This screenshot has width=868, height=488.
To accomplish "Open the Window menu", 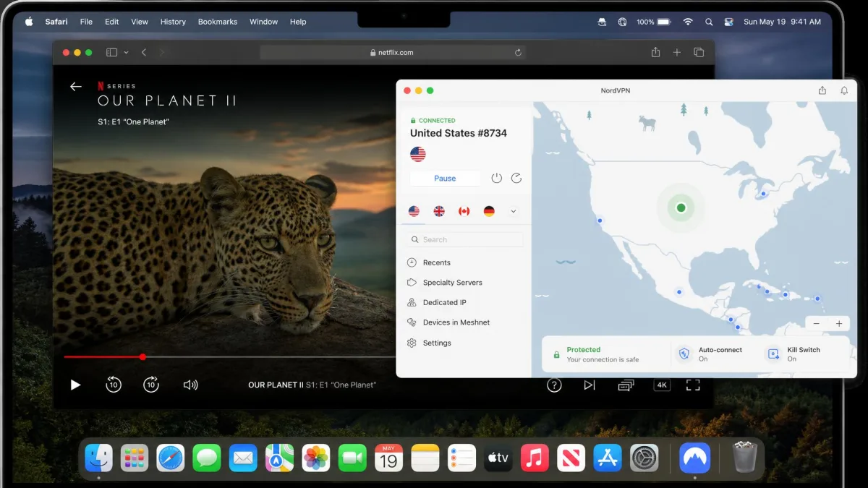I will click(263, 22).
